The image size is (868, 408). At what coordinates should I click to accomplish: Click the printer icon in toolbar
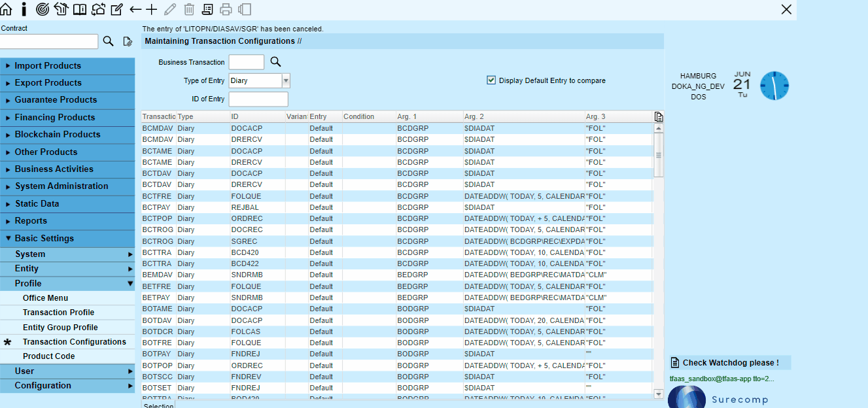[x=226, y=9]
